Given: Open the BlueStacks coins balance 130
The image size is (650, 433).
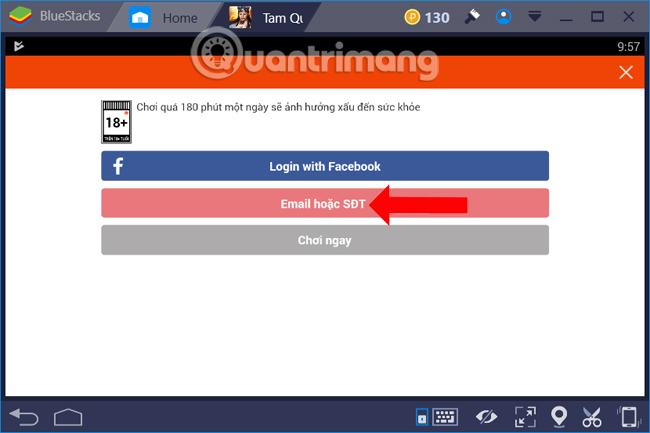Looking at the screenshot, I should (x=427, y=17).
